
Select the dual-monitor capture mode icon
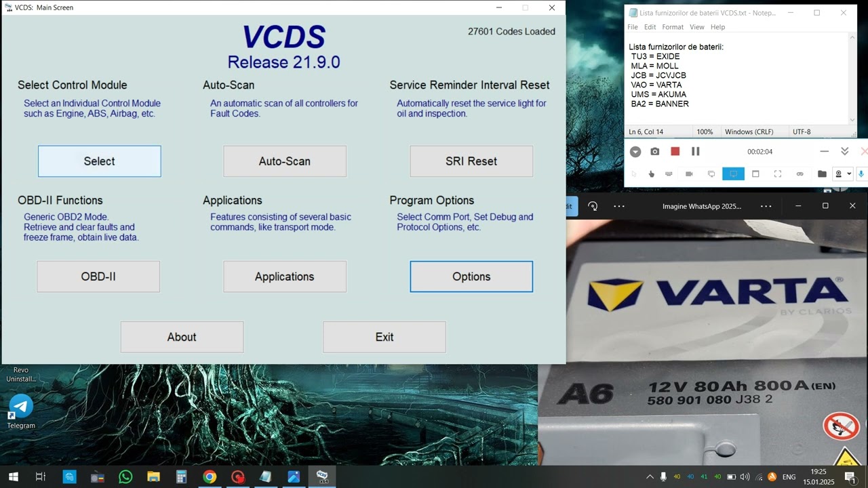(x=711, y=174)
